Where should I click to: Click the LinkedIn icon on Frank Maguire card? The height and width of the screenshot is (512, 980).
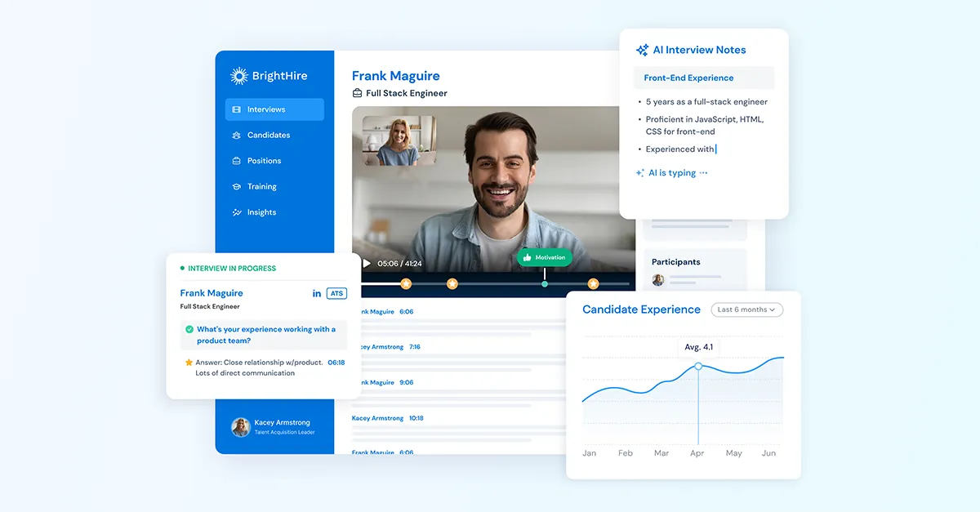(x=317, y=293)
